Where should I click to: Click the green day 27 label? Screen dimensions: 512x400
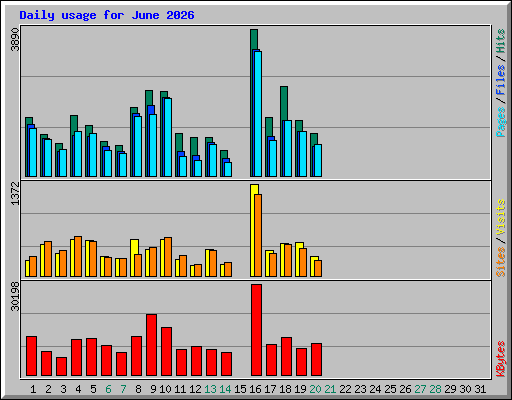point(420,389)
